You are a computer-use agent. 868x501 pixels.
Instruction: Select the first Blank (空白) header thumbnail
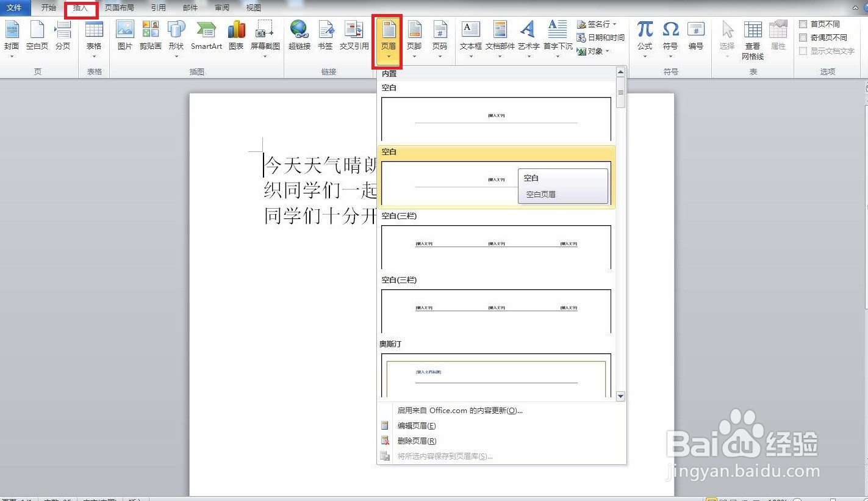(496, 119)
